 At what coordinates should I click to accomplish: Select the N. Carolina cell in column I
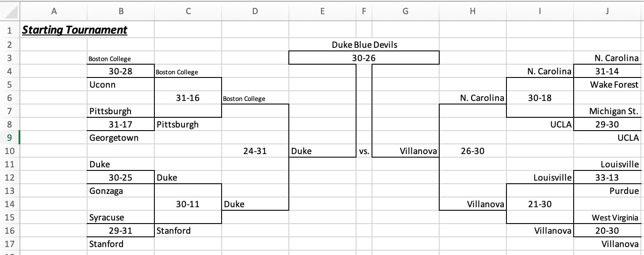539,71
